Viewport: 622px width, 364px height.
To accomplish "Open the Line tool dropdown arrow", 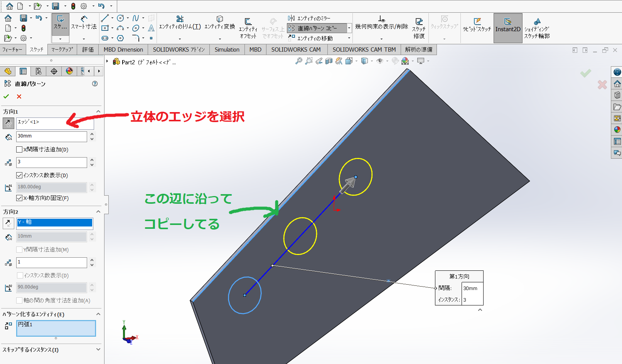I will coord(112,18).
